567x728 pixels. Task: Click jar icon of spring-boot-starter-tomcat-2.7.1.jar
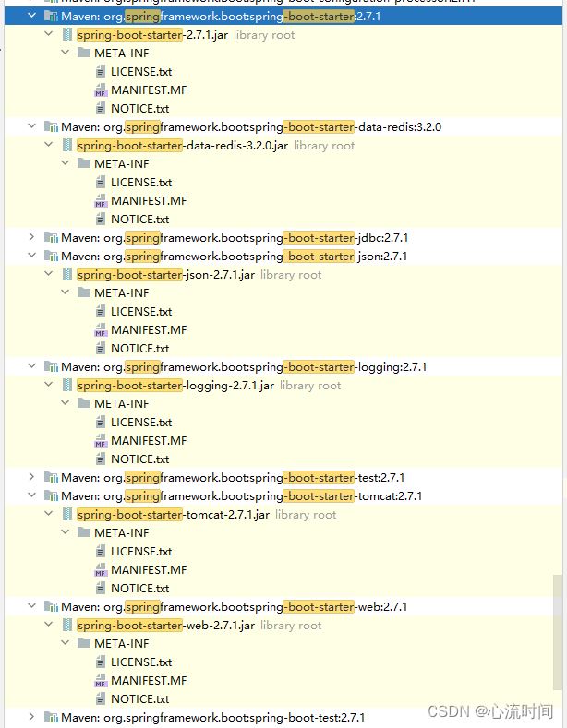67,515
